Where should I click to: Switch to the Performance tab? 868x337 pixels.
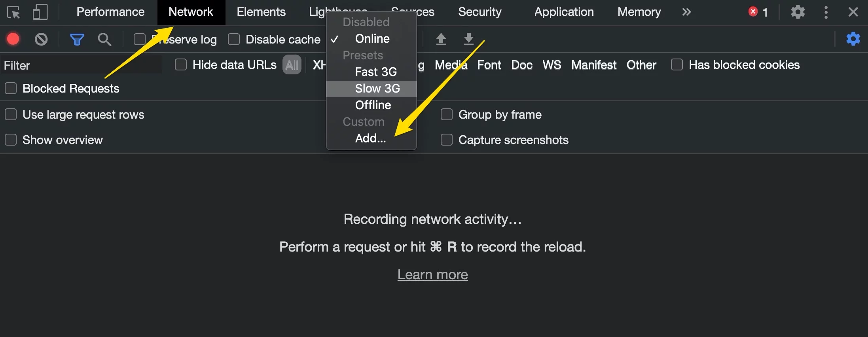click(x=110, y=12)
